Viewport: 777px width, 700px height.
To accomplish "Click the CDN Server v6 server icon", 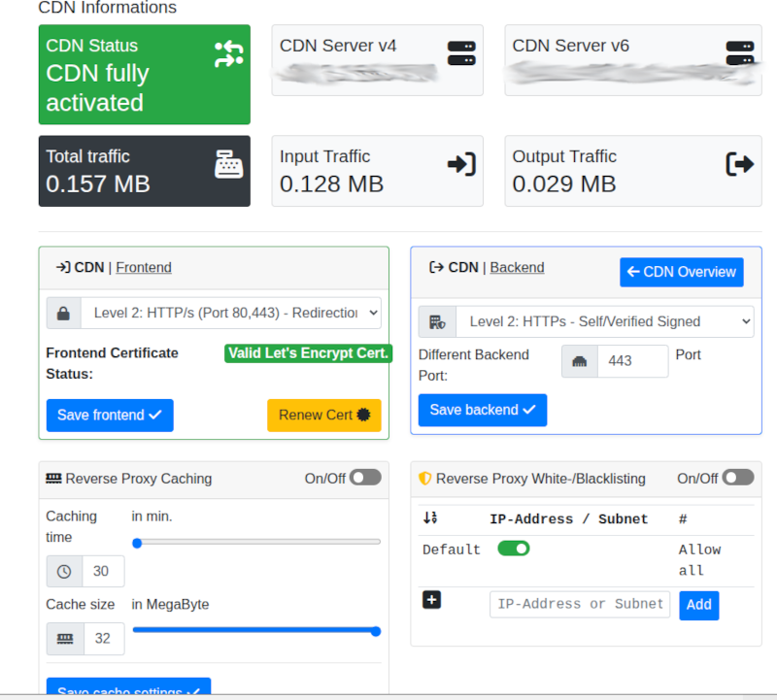I will click(740, 53).
